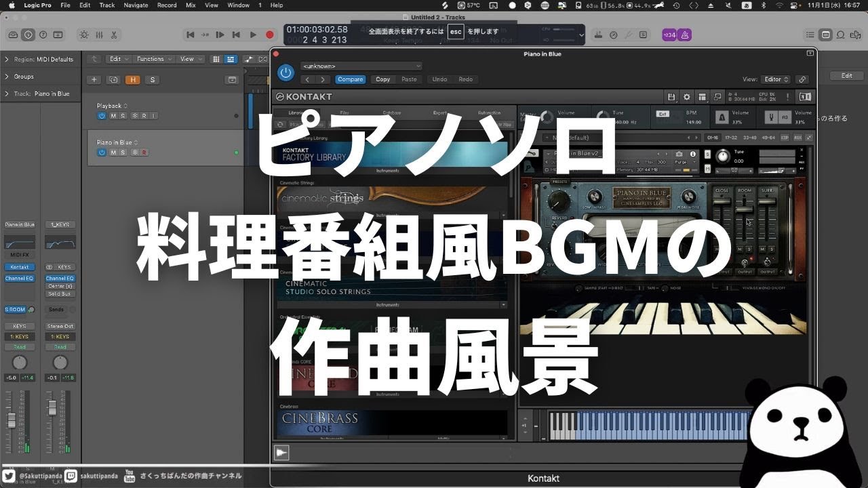The height and width of the screenshot is (488, 868).
Task: Open the File menu
Action: pos(65,5)
